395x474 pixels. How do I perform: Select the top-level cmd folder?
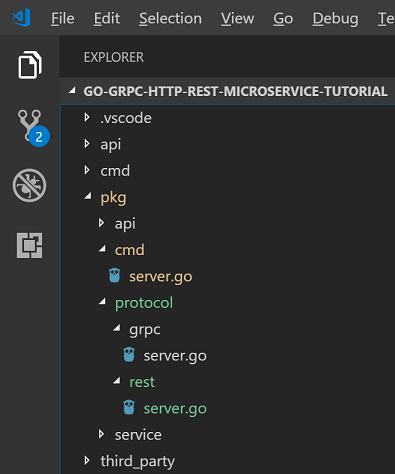(115, 171)
